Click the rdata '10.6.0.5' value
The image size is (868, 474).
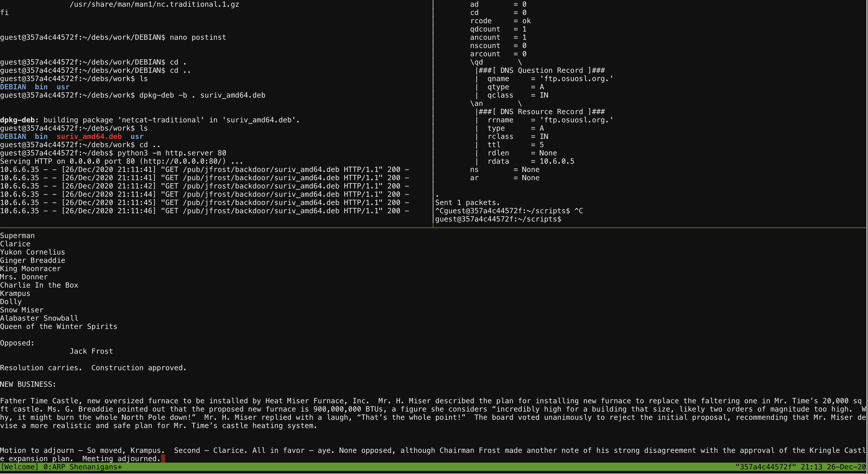click(x=557, y=161)
